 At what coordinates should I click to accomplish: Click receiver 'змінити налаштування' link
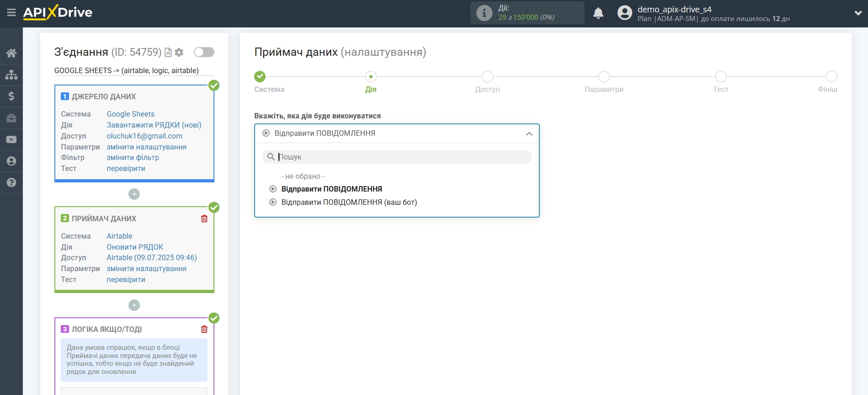pos(146,268)
